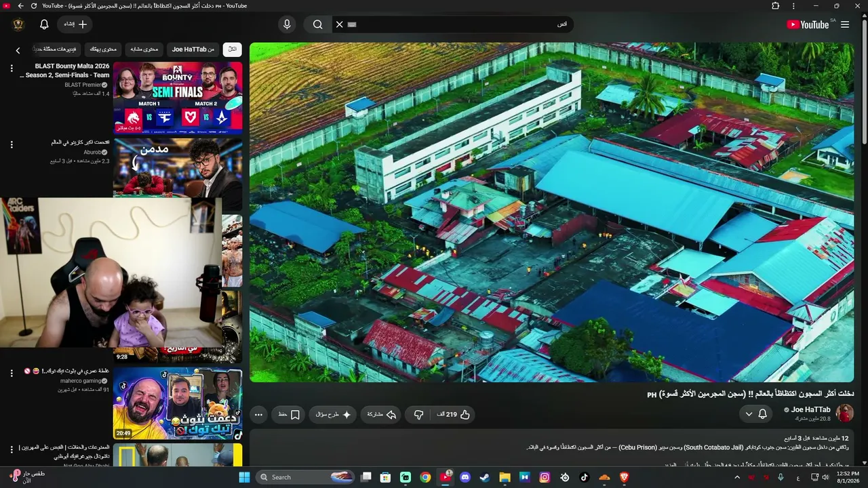Image resolution: width=868 pixels, height=488 pixels.
Task: Open YouTube notifications bell
Action: tap(44, 24)
